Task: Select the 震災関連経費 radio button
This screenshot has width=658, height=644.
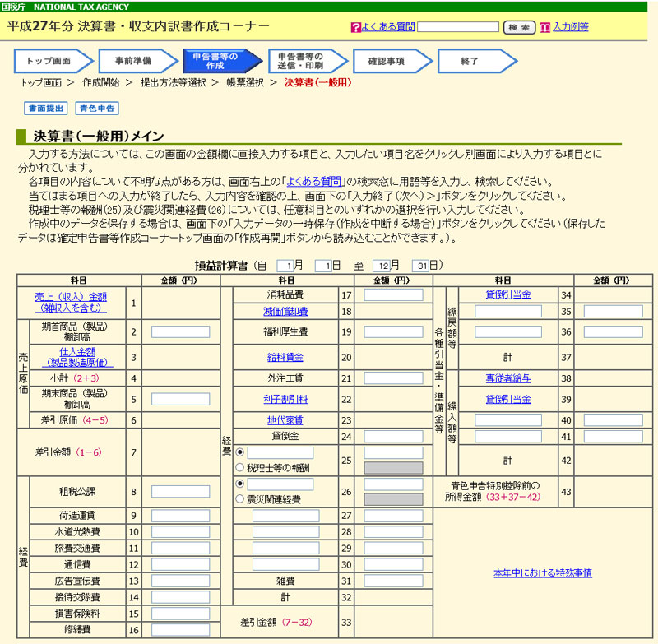Action: click(239, 498)
